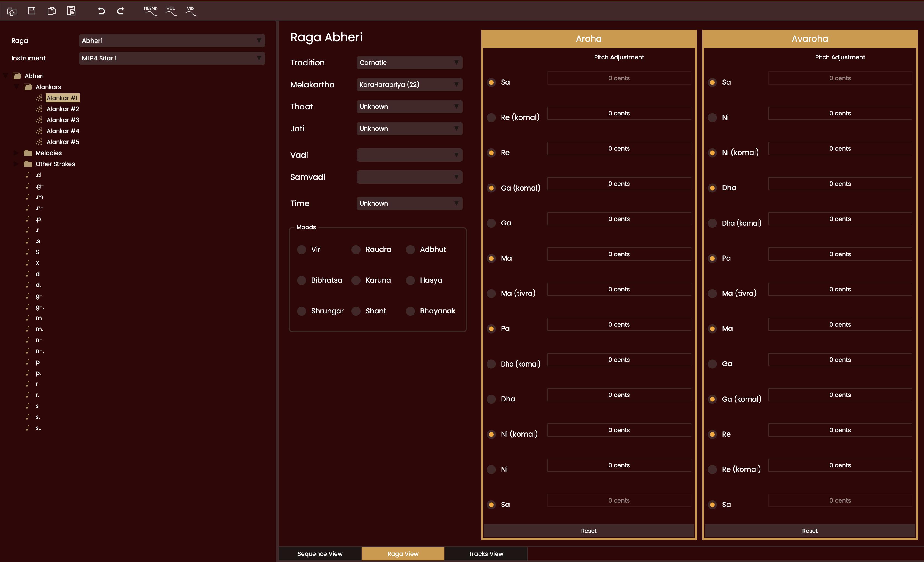This screenshot has width=924, height=562.
Task: Click the note icon beside stroke 'r.'
Action: pyautogui.click(x=28, y=395)
